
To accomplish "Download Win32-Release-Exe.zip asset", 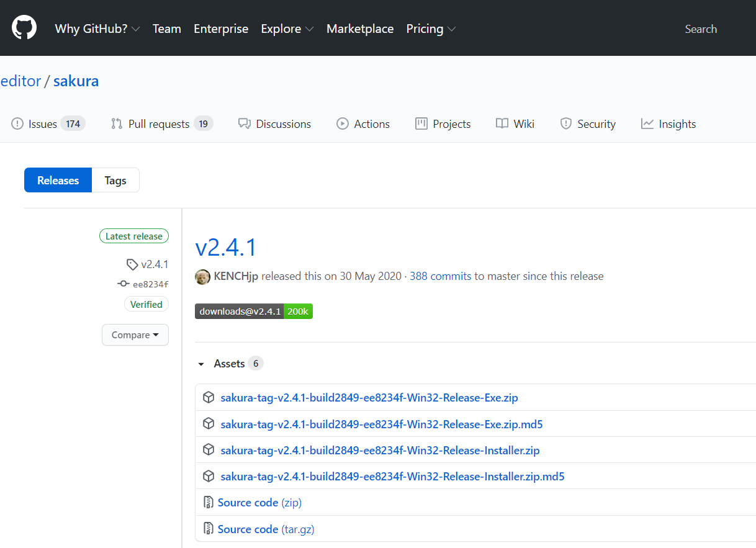I will (x=369, y=398).
